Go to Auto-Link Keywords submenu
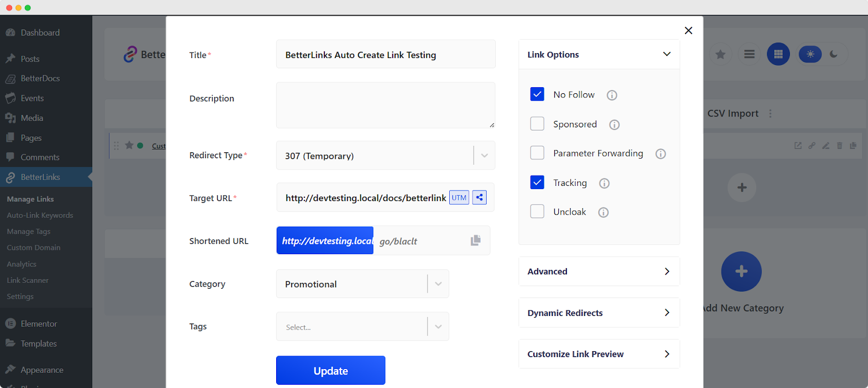 40,215
